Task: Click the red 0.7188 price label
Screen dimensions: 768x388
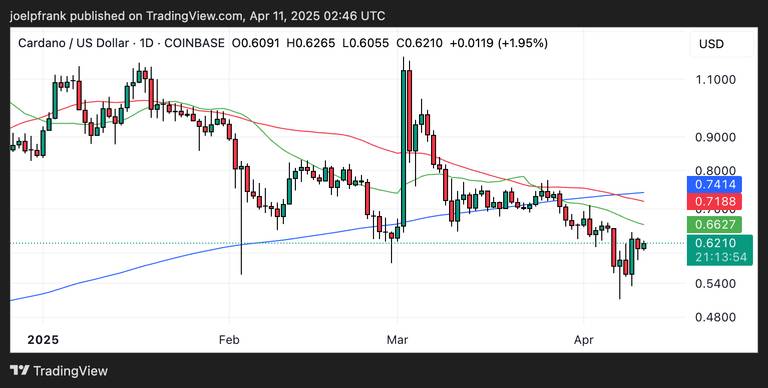Action: pyautogui.click(x=714, y=201)
